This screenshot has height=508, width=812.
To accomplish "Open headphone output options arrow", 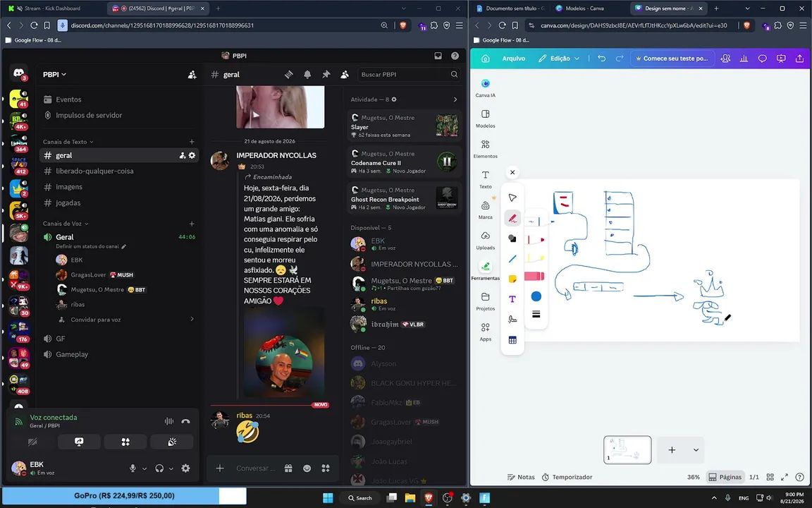I will tap(171, 468).
